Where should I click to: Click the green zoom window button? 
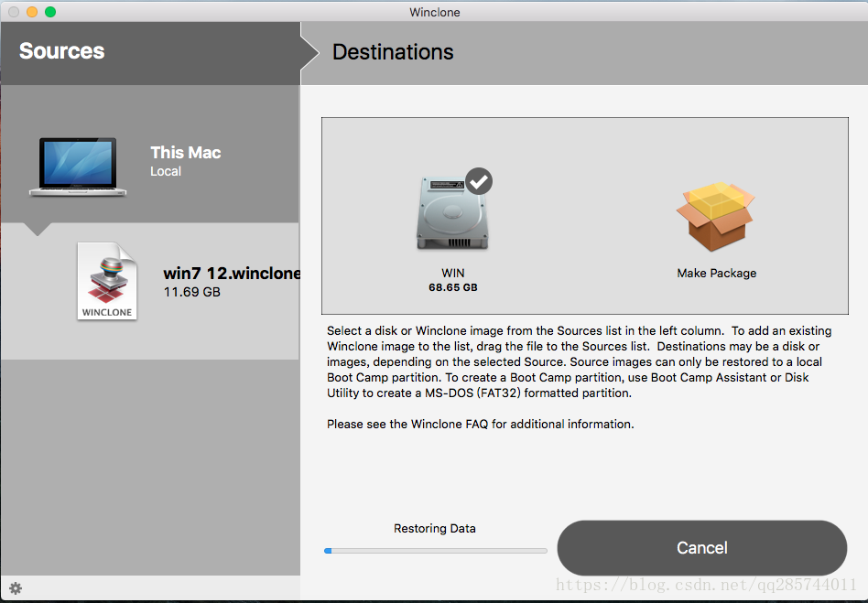pyautogui.click(x=50, y=12)
